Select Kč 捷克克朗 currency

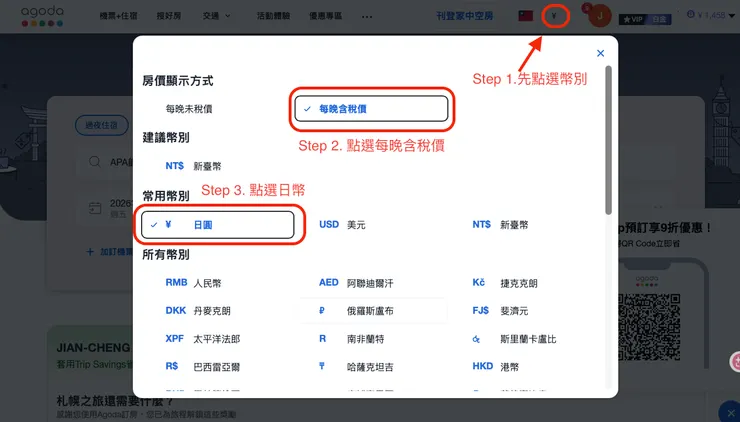[505, 283]
